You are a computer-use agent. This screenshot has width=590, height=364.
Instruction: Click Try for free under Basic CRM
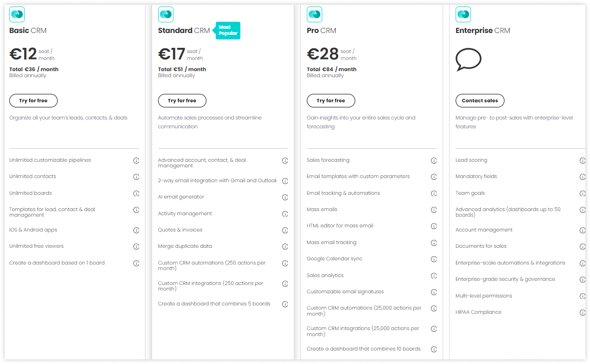click(33, 101)
